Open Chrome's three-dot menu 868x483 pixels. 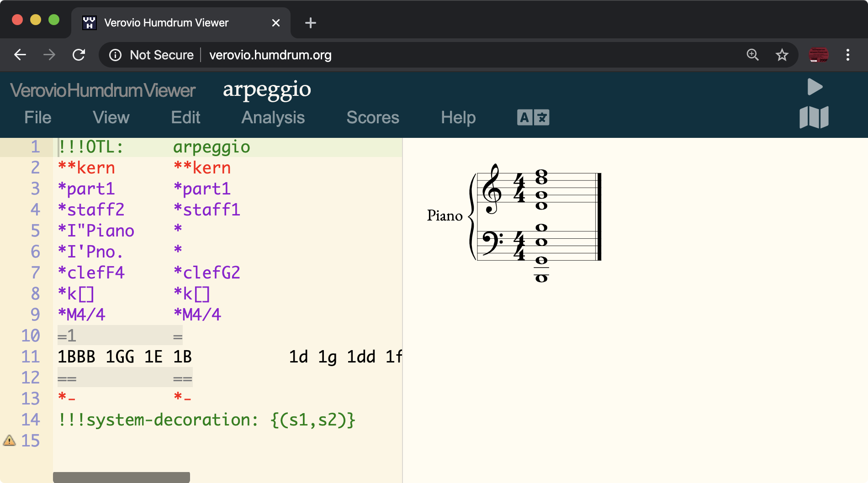click(847, 55)
